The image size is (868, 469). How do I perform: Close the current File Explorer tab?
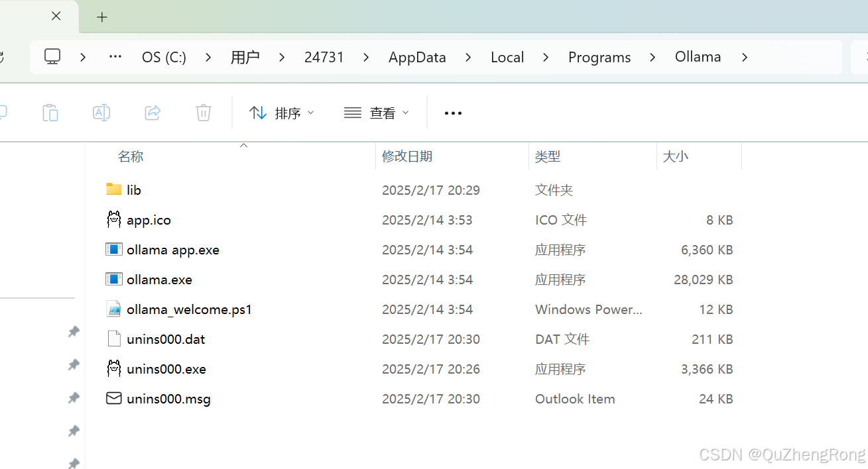(x=56, y=17)
